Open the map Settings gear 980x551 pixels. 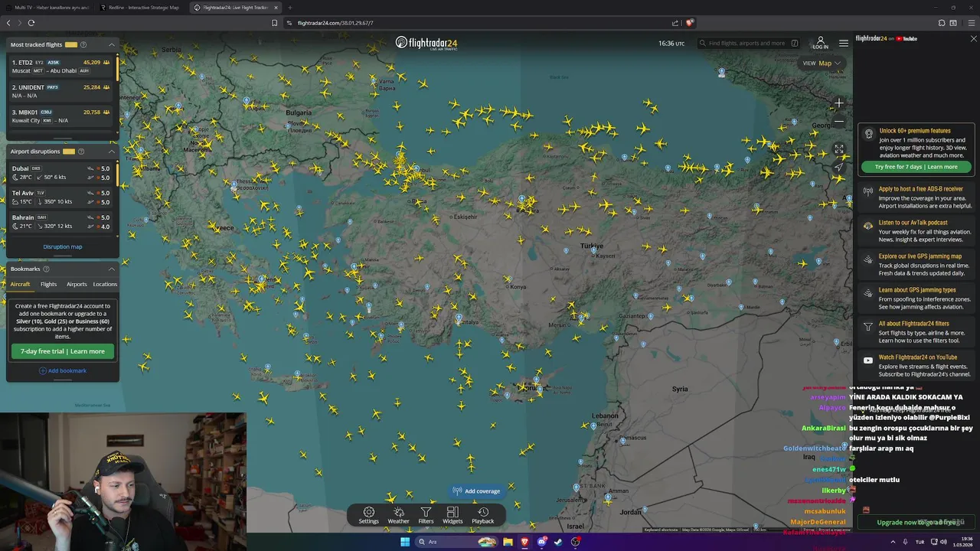368,515
